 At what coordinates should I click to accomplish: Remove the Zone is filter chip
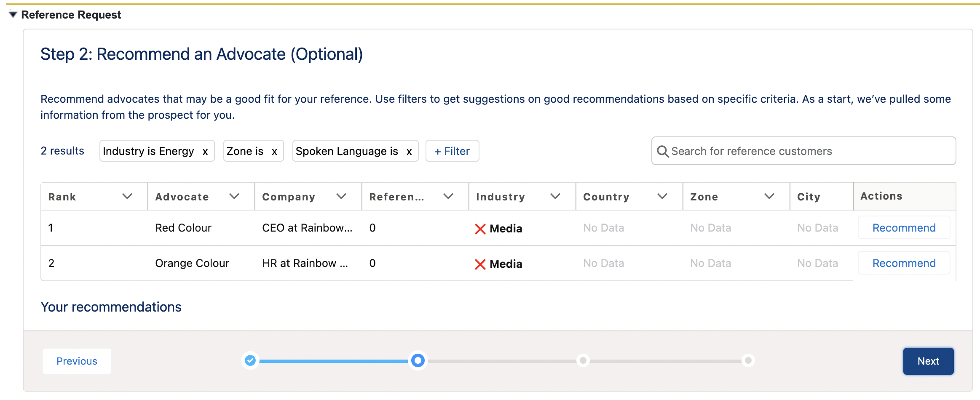(x=274, y=152)
